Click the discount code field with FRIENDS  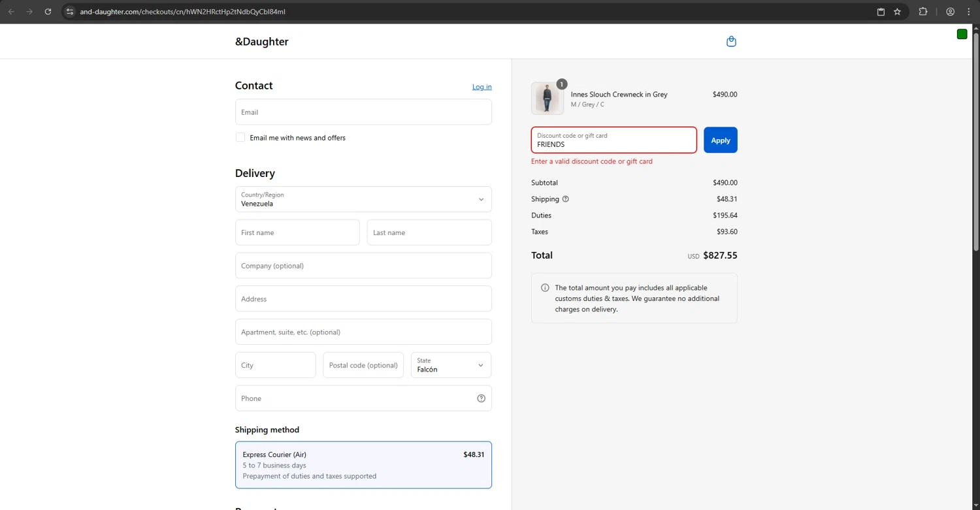point(614,140)
